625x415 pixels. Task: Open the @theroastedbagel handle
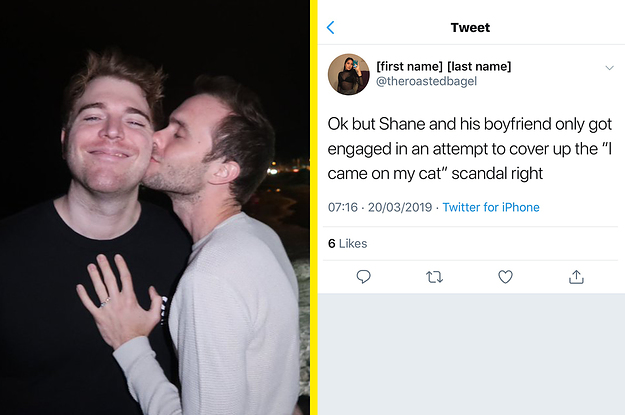pyautogui.click(x=434, y=82)
